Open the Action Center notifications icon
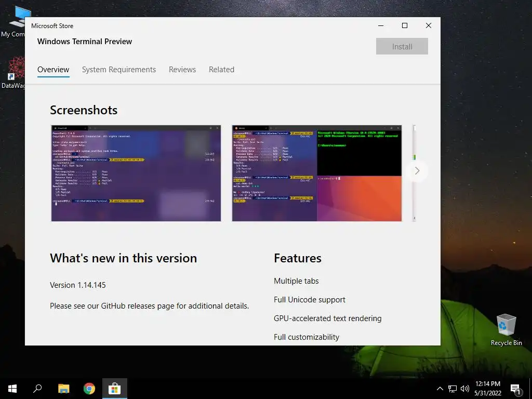This screenshot has width=532, height=399. coord(516,389)
